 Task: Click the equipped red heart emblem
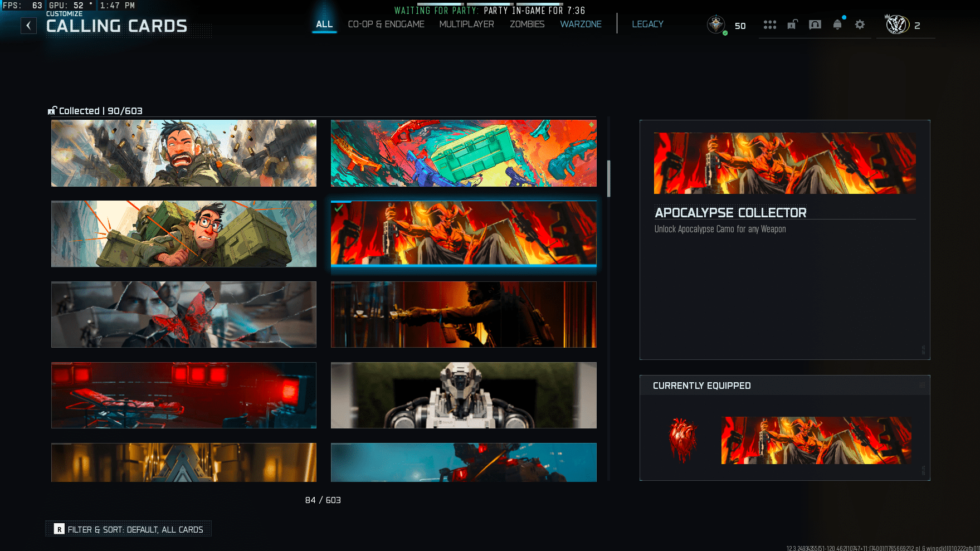point(682,440)
